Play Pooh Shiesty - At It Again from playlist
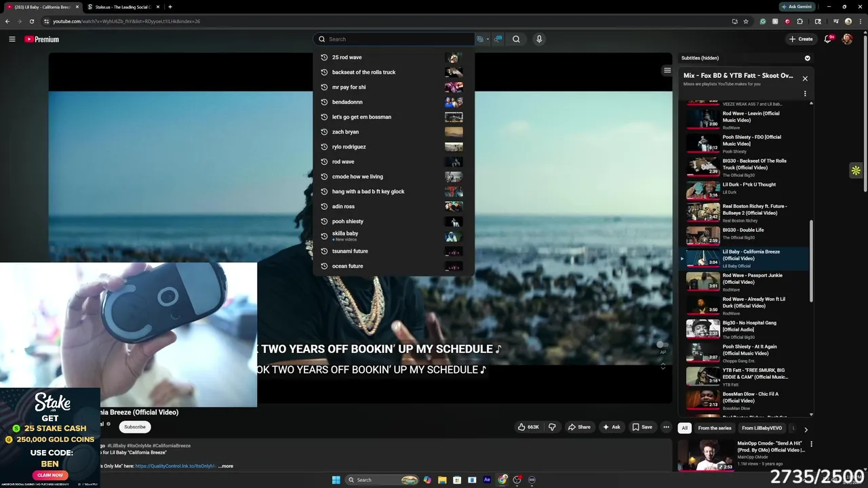This screenshot has width=868, height=488. tap(745, 353)
